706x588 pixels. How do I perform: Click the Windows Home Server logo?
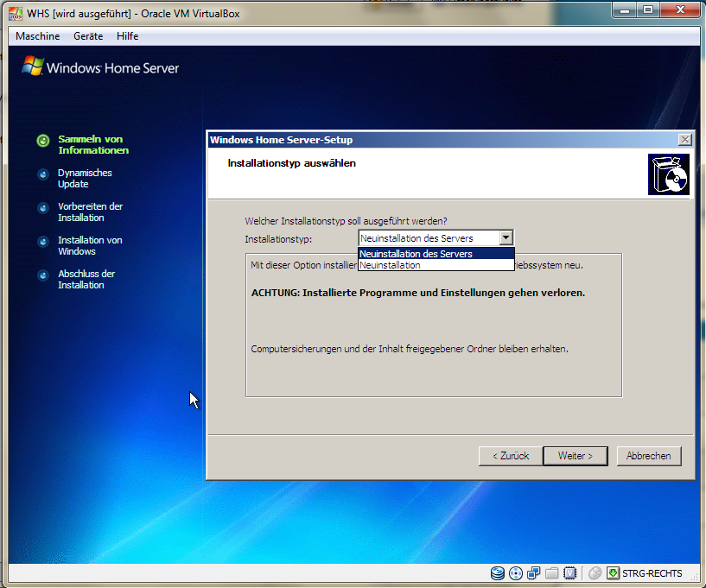100,67
